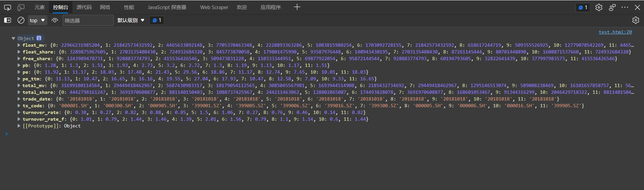
Task: Switch to the 网络 tab
Action: point(105,7)
